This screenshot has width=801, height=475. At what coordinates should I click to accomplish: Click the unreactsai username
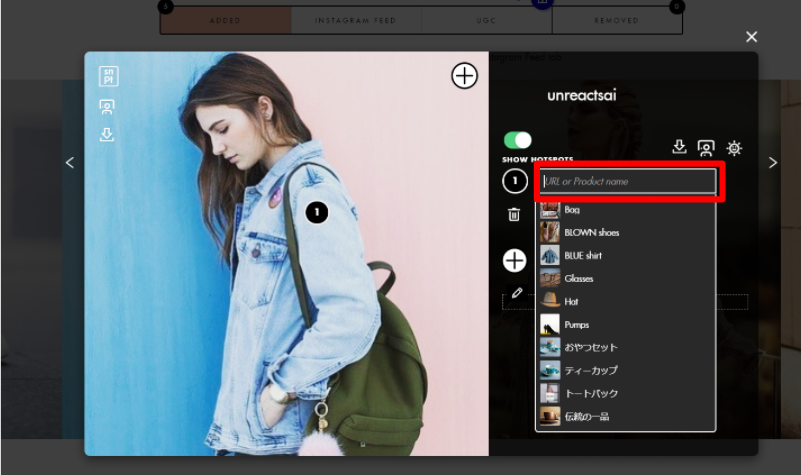tap(582, 95)
